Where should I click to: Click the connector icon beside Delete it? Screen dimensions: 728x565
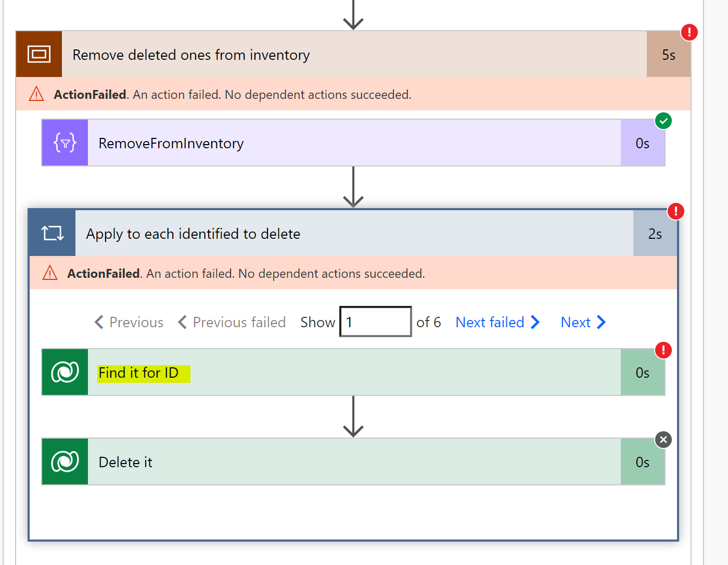65,461
